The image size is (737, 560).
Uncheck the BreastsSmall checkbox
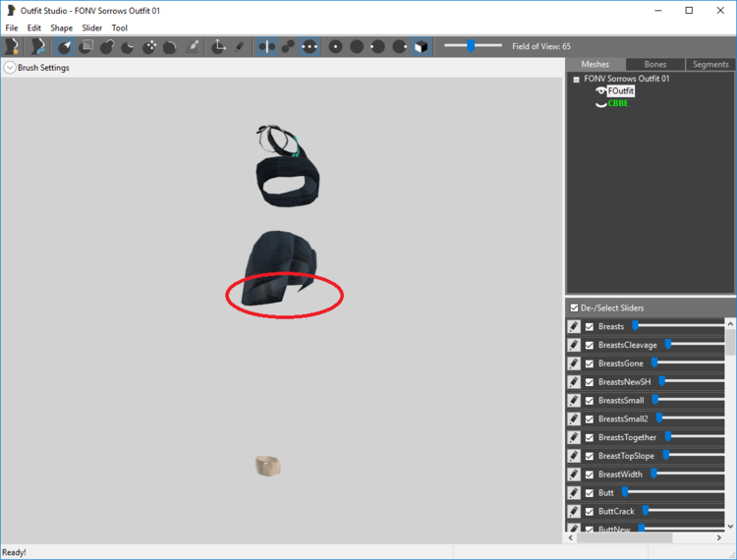590,401
